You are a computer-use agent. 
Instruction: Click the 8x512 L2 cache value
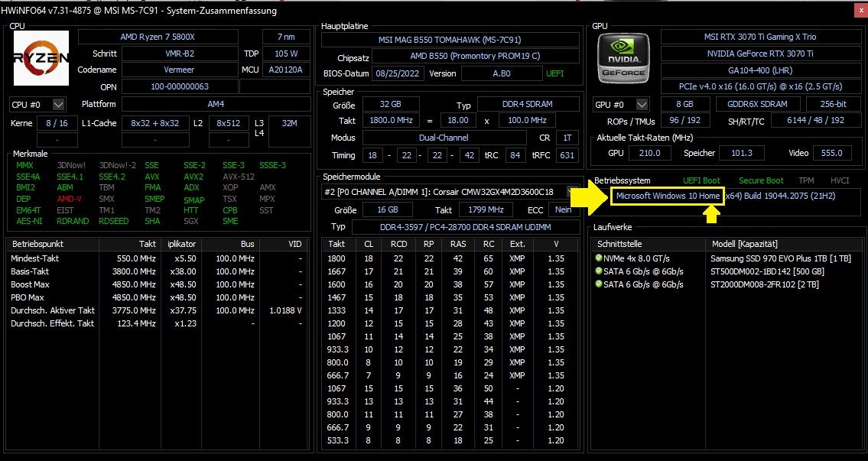pos(229,123)
